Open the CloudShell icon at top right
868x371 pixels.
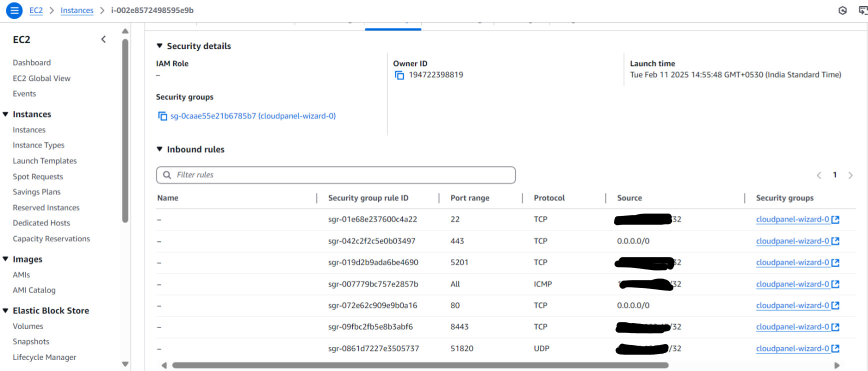(x=863, y=10)
